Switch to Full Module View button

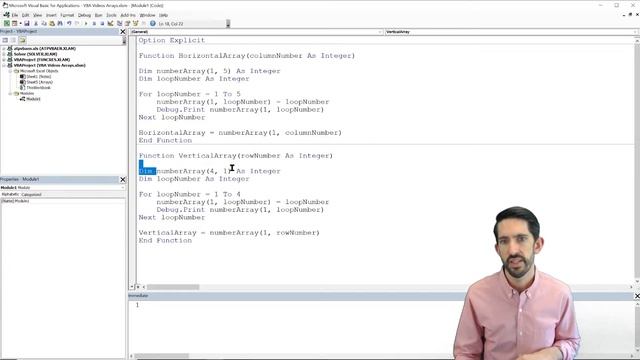(x=138, y=287)
